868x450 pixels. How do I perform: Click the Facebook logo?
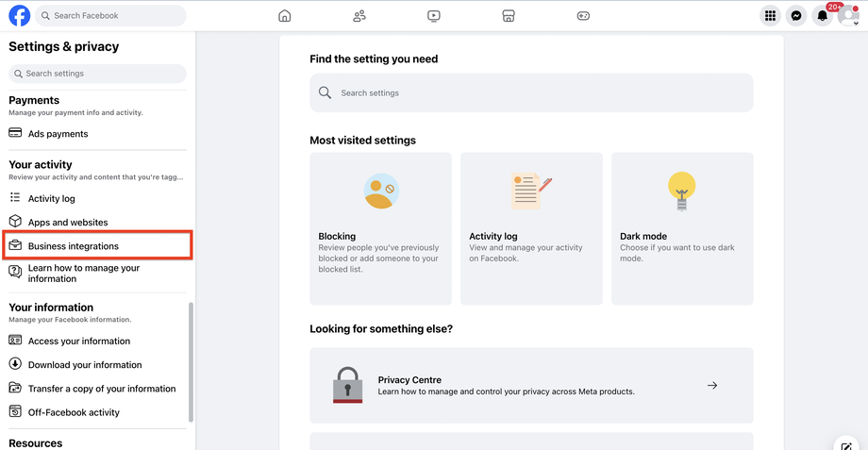(19, 16)
